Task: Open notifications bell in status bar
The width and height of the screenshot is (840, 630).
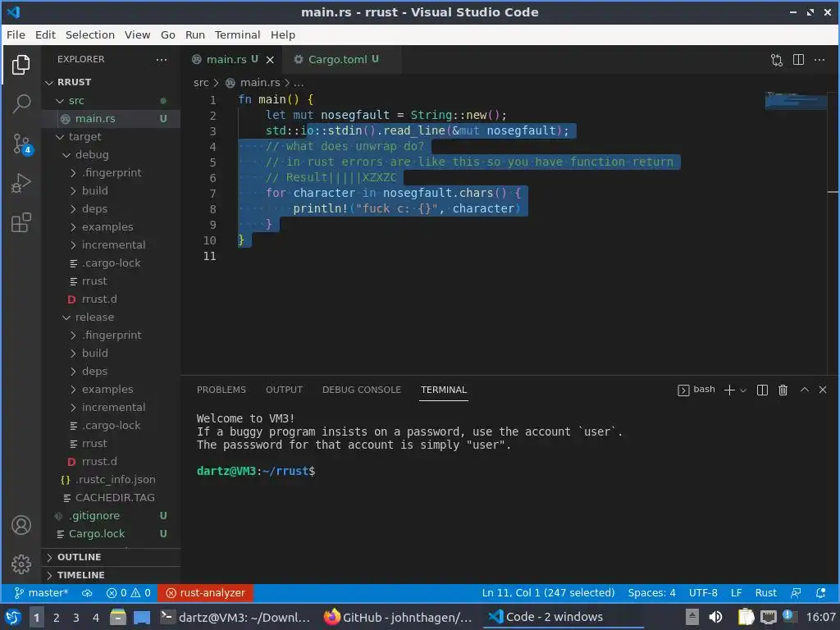Action: (820, 593)
